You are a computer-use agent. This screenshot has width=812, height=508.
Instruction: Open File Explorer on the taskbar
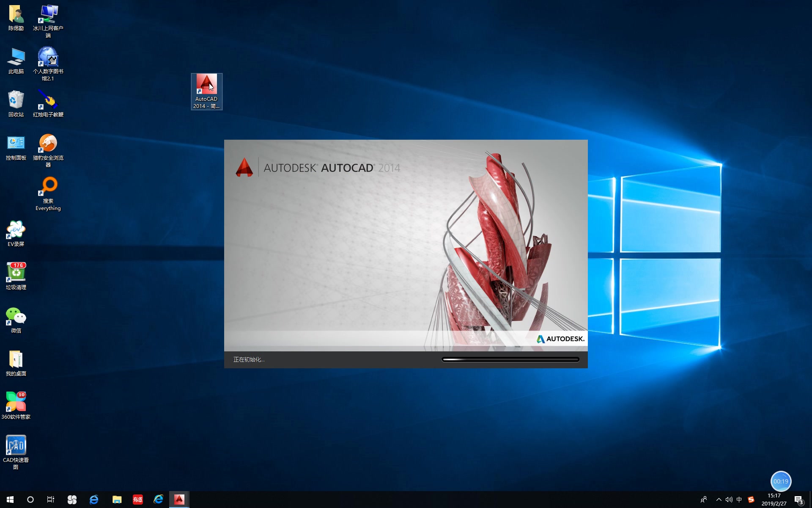click(x=117, y=499)
